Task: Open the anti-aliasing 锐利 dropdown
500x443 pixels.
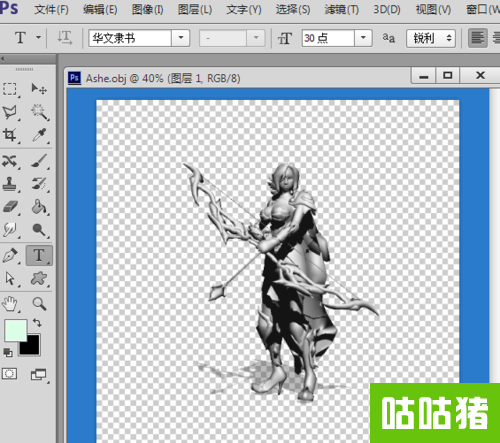Action: click(x=431, y=38)
